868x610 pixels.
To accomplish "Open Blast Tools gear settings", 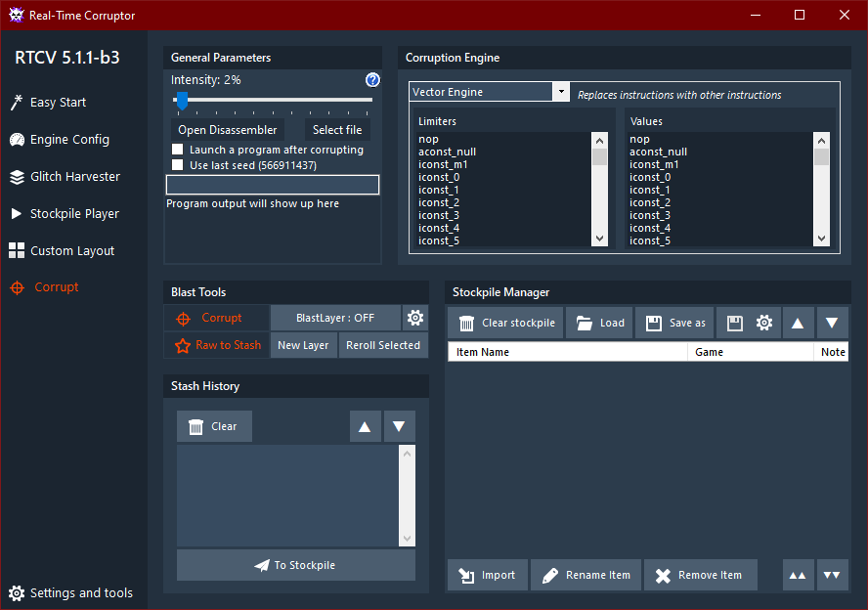I will click(415, 318).
